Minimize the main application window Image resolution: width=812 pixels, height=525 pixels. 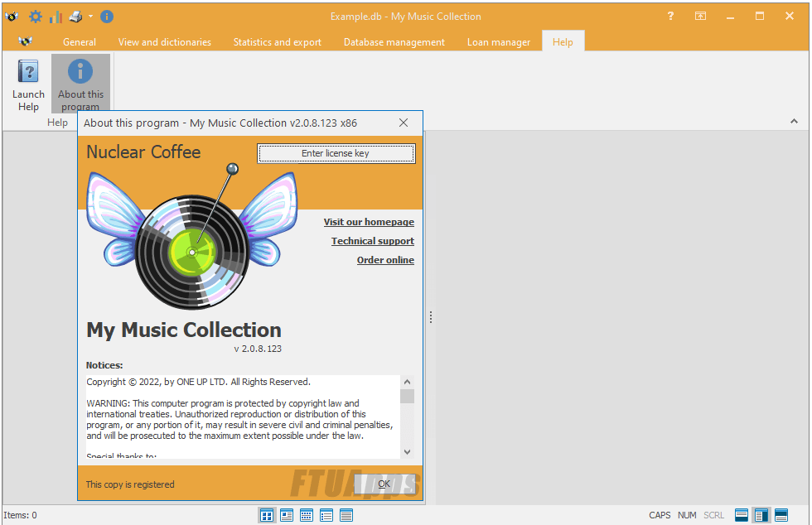click(730, 17)
